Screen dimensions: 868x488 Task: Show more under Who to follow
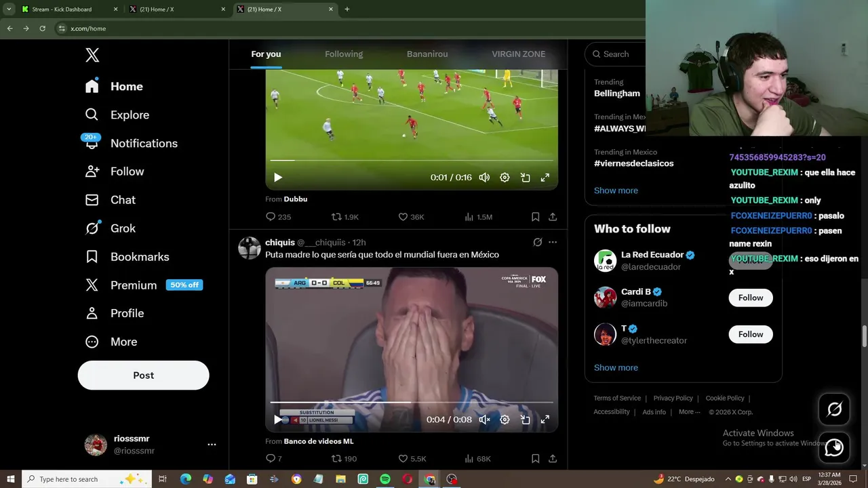pyautogui.click(x=616, y=367)
